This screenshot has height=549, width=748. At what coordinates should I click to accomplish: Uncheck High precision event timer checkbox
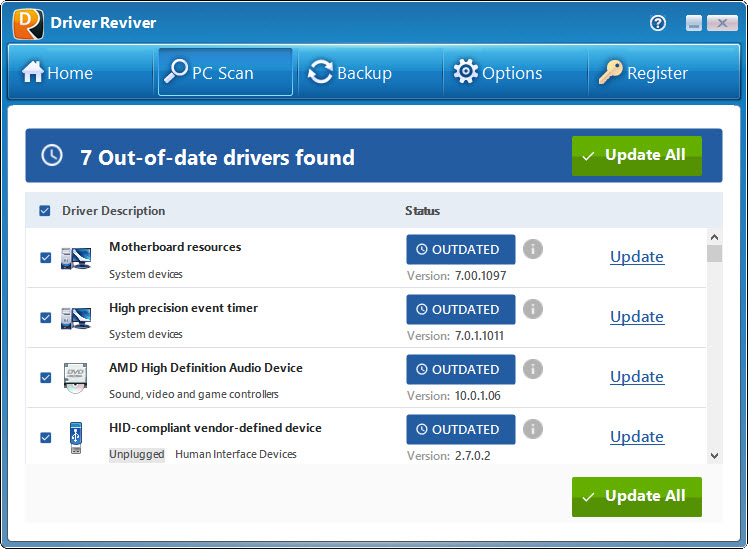[x=46, y=318]
